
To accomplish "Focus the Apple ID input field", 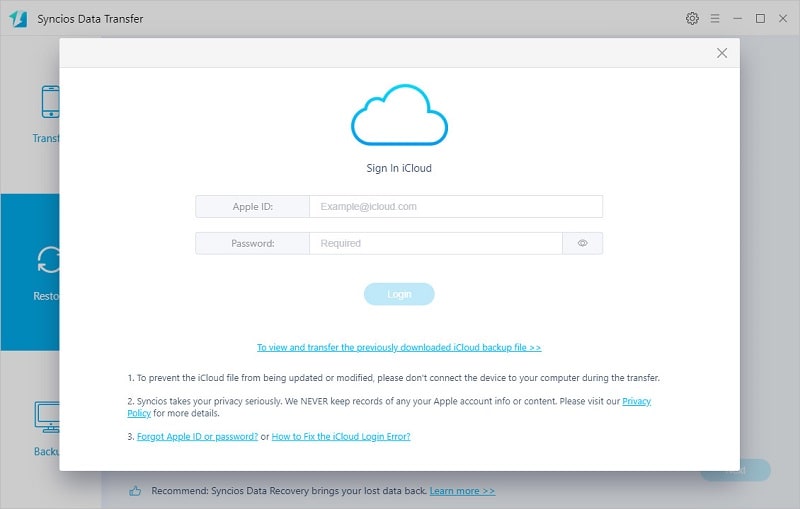I will [x=456, y=207].
